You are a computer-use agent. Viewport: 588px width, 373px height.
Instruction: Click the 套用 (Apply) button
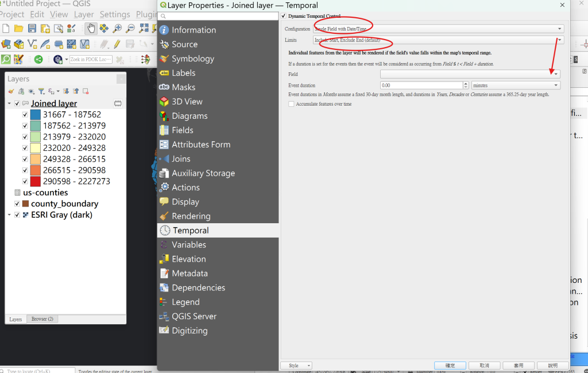click(519, 366)
